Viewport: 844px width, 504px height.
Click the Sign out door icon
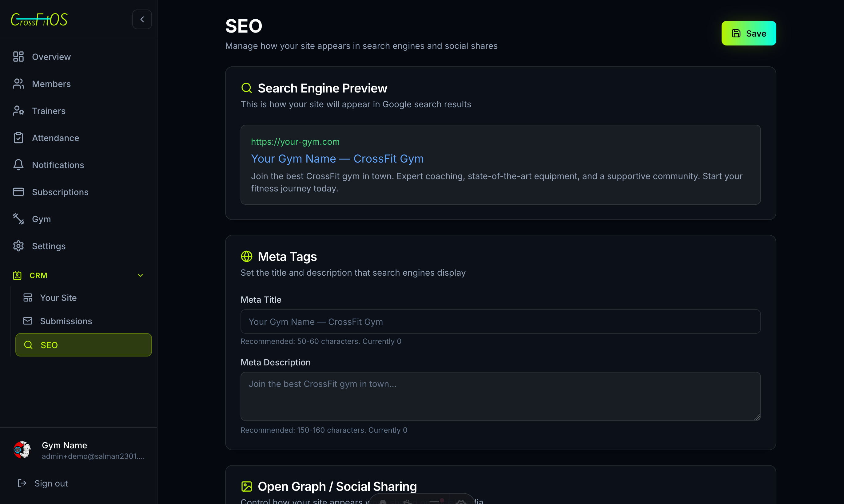tap(22, 483)
